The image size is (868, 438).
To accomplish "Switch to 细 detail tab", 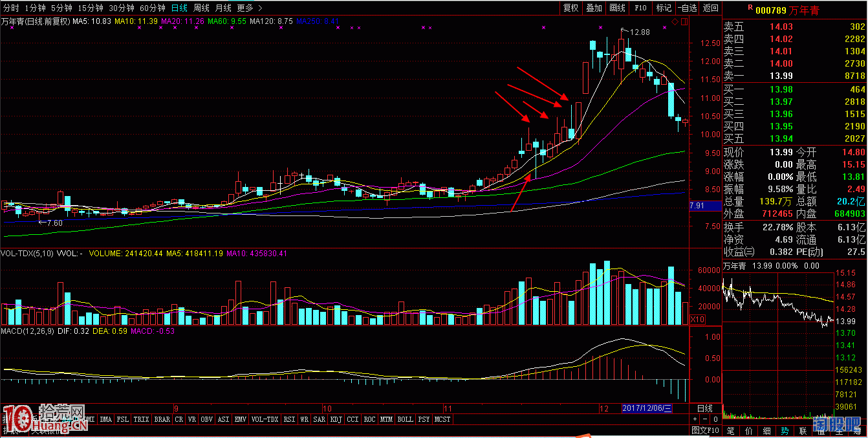I will click(x=767, y=430).
